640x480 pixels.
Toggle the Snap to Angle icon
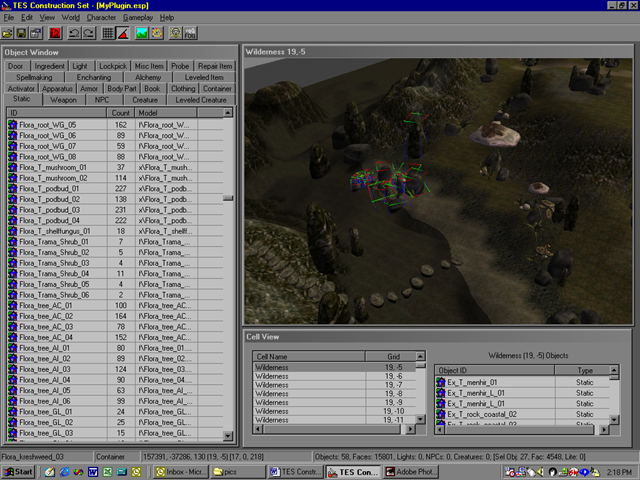pyautogui.click(x=122, y=33)
